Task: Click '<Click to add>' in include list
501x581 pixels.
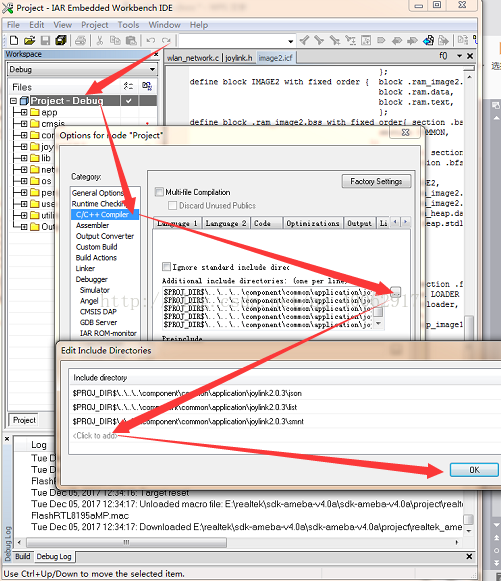Action: [x=95, y=436]
